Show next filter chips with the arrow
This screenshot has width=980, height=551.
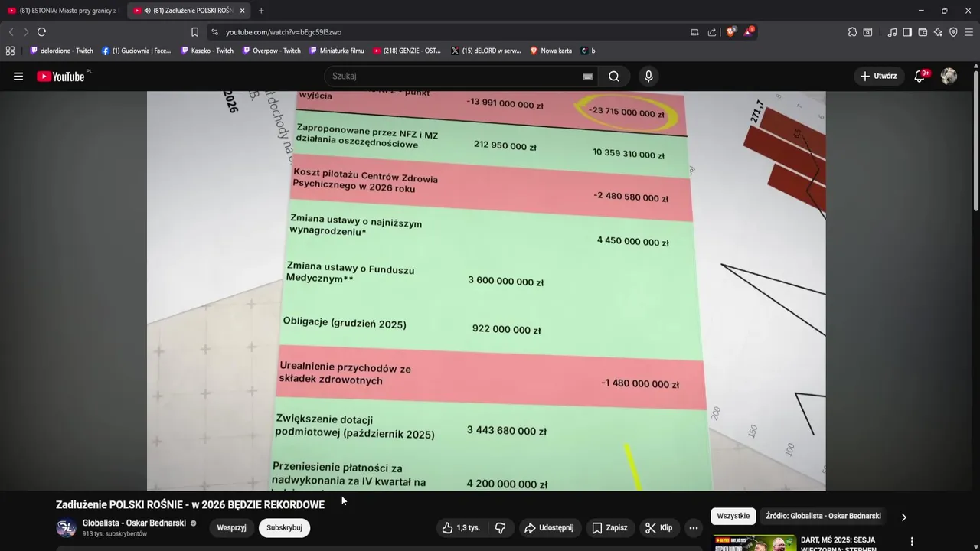tap(903, 517)
